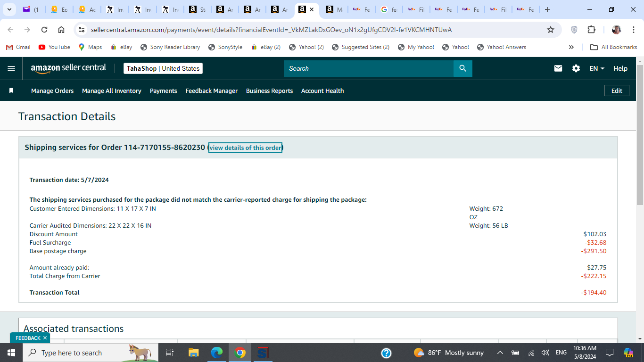Image resolution: width=644 pixels, height=362 pixels.
Task: Click the Seller Central search field
Action: pos(369,68)
